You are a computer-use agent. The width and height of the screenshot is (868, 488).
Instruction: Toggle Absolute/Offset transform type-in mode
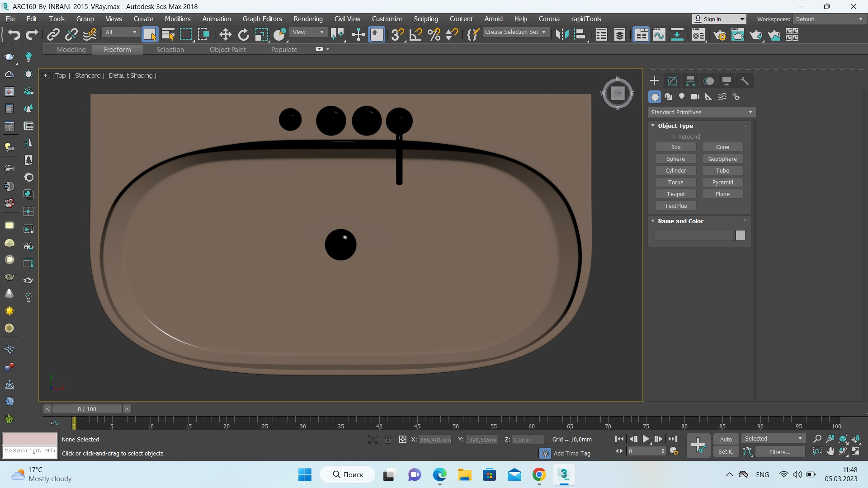click(x=402, y=439)
